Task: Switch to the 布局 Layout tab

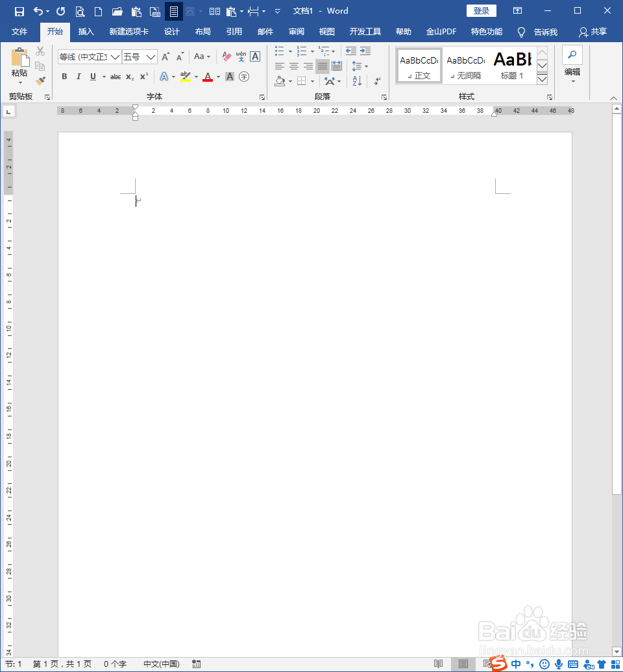Action: coord(203,32)
